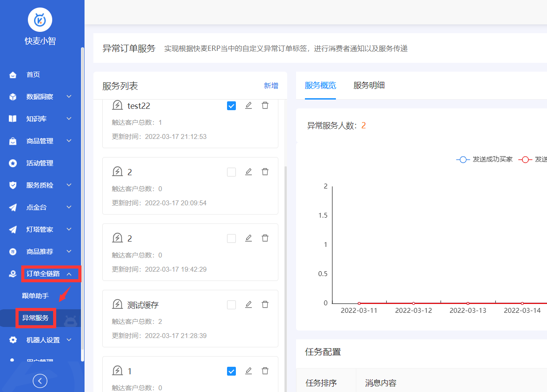Edit the test22 service
Screen dimensions: 547x392
[248, 105]
